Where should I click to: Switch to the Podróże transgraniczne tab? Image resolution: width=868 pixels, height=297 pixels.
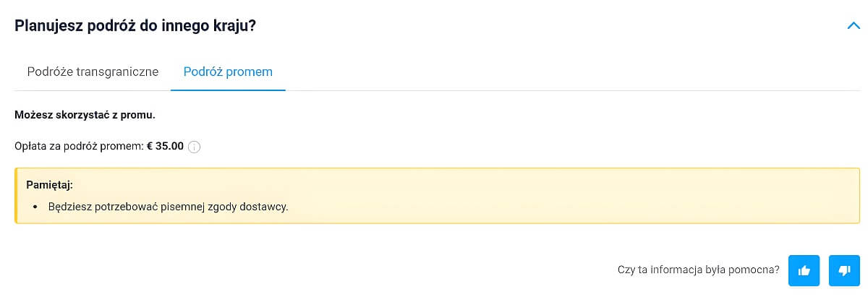(x=93, y=72)
